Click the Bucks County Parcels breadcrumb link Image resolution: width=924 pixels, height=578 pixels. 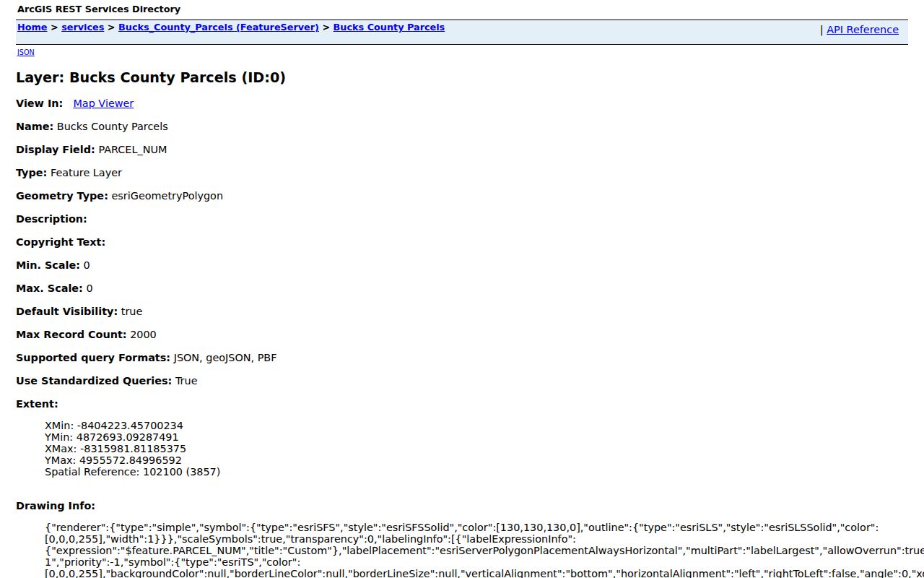388,27
